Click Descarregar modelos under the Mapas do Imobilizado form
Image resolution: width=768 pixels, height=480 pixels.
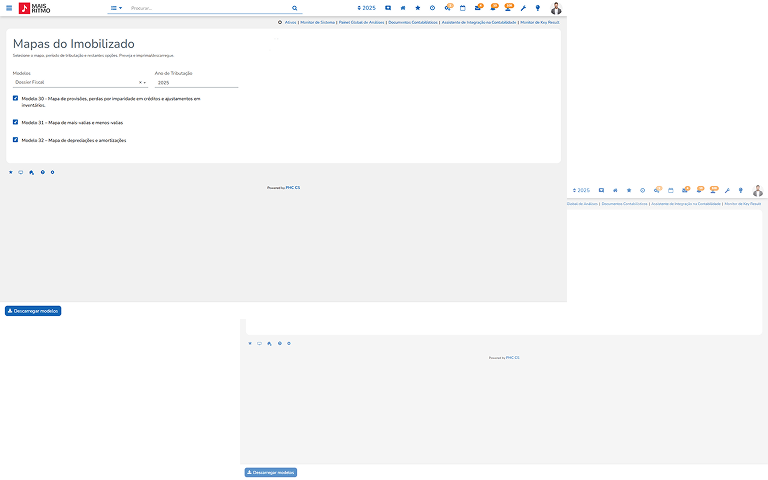point(33,311)
